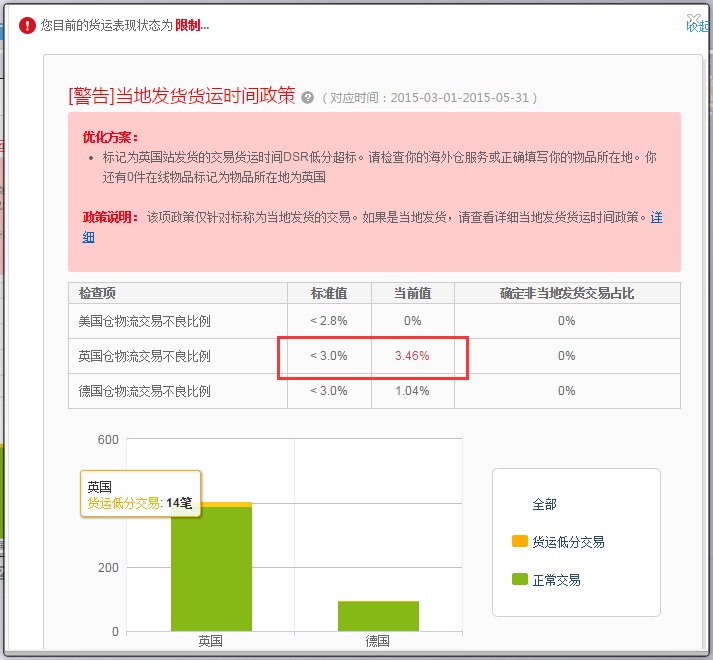713x660 pixels.
Task: Toggle 货运低分交易 series in chart legend
Action: click(568, 542)
